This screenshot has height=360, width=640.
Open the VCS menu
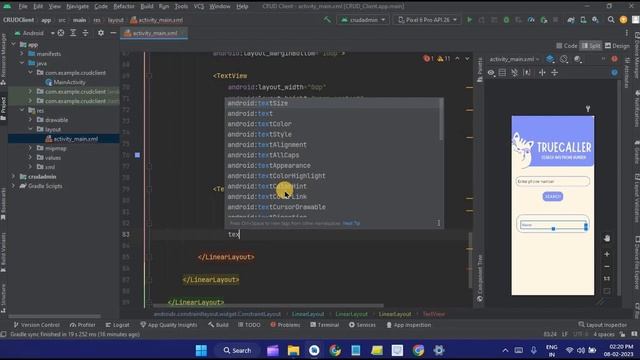(x=199, y=6)
